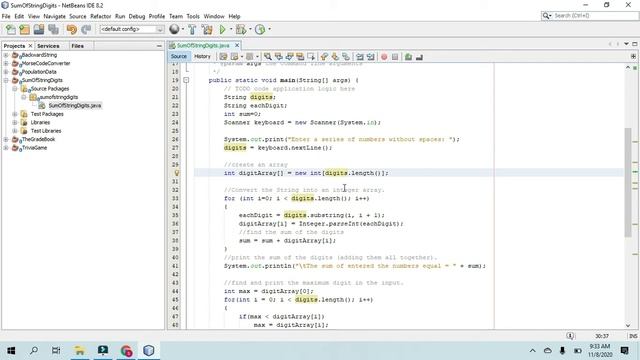
Task: Collapse main method fold on line 19
Action: pos(186,80)
